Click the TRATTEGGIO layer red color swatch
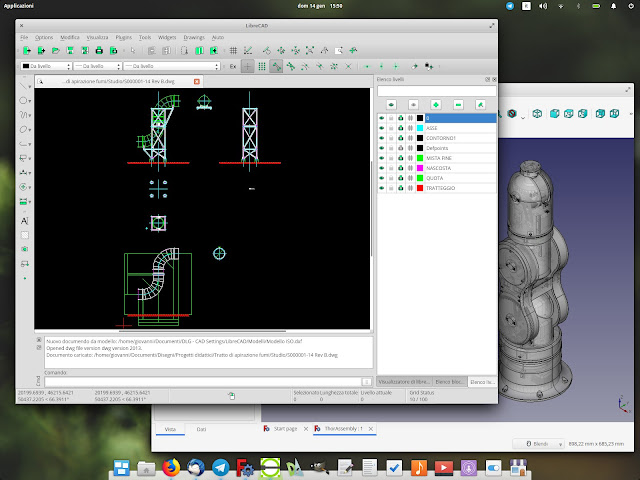Screen dimensions: 640x480 coord(420,188)
